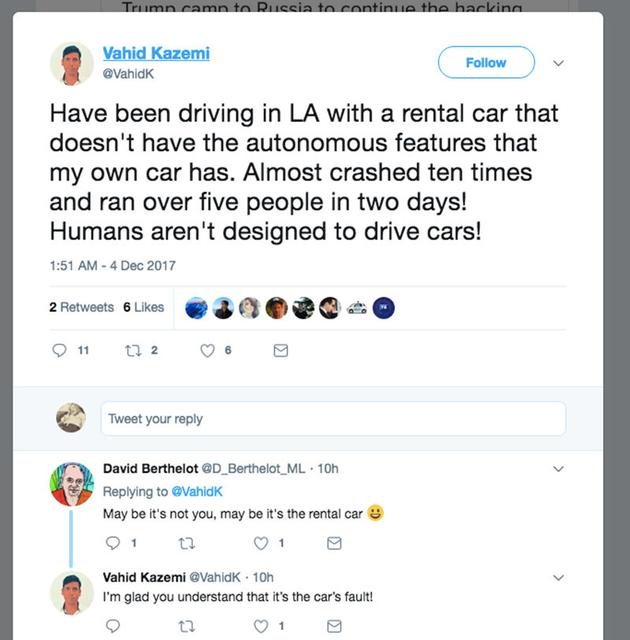Screen dimensions: 630x640
Task: Open David Berthelot's avatar thumbnail
Action: pos(72,484)
